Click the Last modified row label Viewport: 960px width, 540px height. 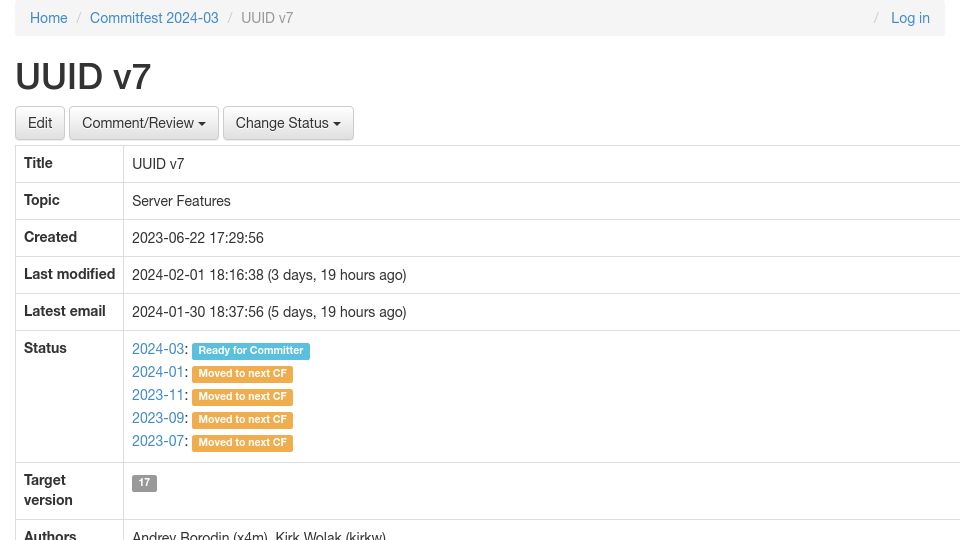[69, 274]
